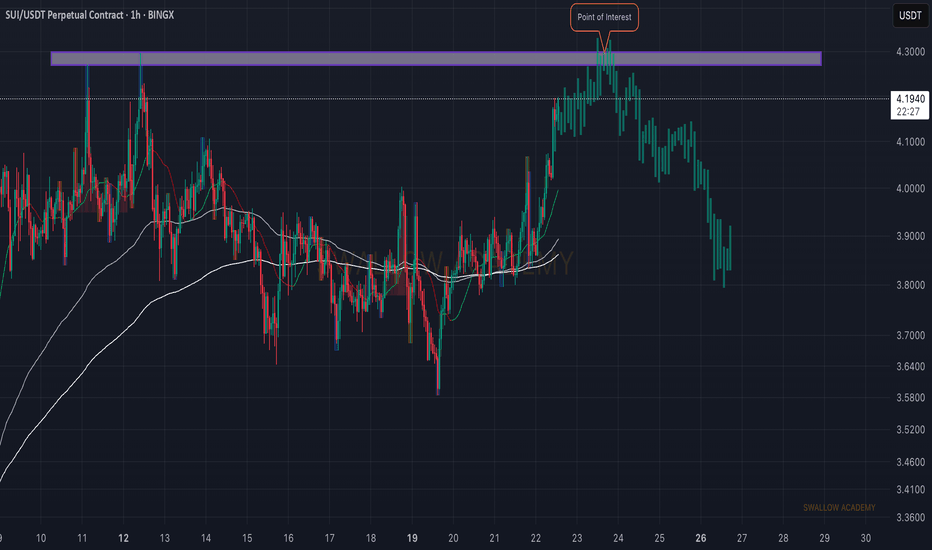The image size is (932, 550).
Task: Click the 4.0000 price axis label
Action: tap(910, 188)
